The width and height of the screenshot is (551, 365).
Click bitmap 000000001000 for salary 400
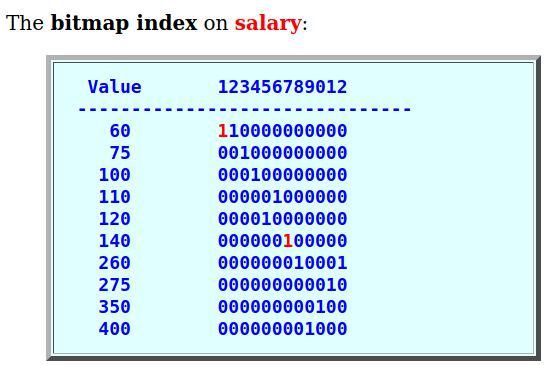[x=283, y=329]
